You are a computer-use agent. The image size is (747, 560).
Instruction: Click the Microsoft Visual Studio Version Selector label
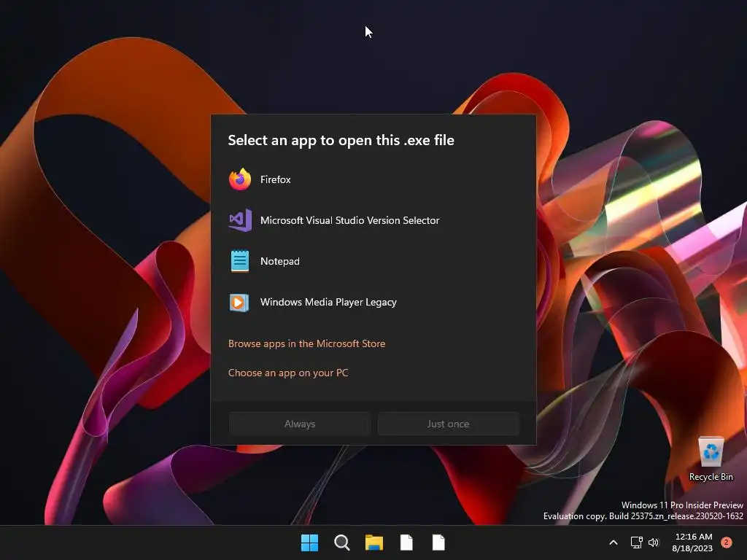pyautogui.click(x=349, y=220)
